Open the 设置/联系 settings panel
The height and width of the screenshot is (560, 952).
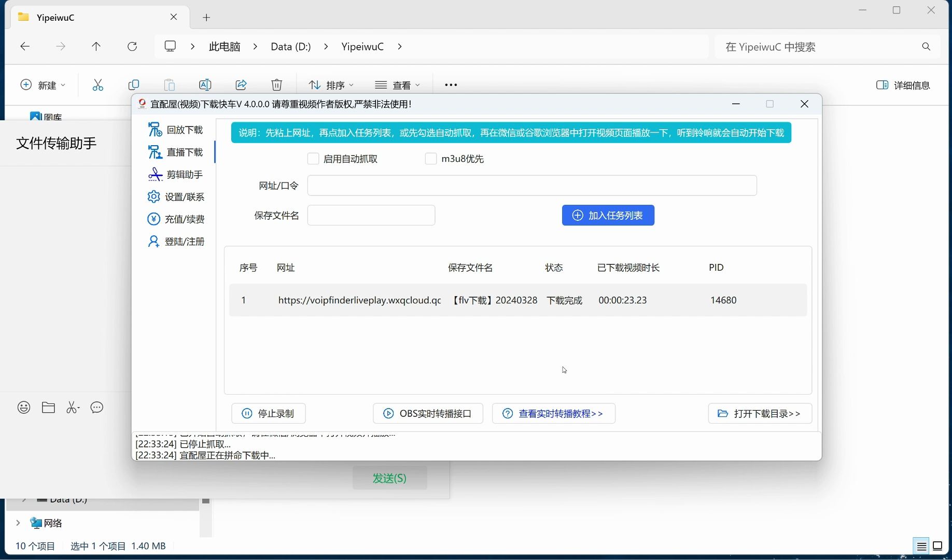(176, 197)
